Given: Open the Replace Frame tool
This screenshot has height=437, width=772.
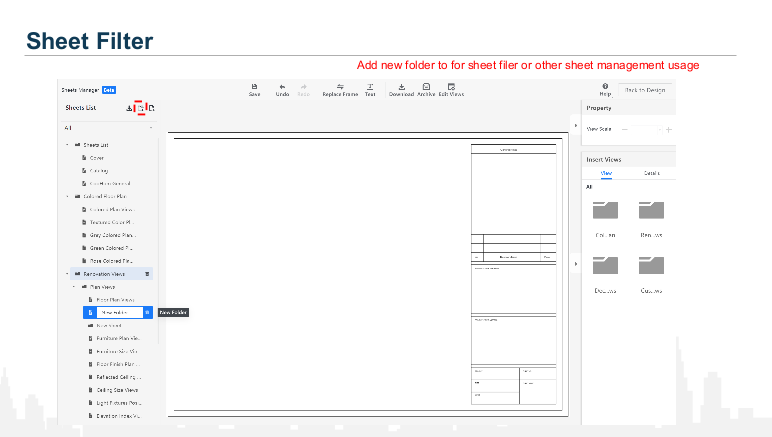Looking at the screenshot, I should pyautogui.click(x=340, y=87).
